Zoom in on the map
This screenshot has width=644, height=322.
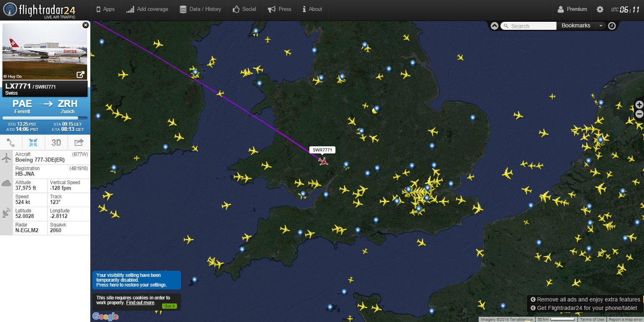[x=639, y=105]
